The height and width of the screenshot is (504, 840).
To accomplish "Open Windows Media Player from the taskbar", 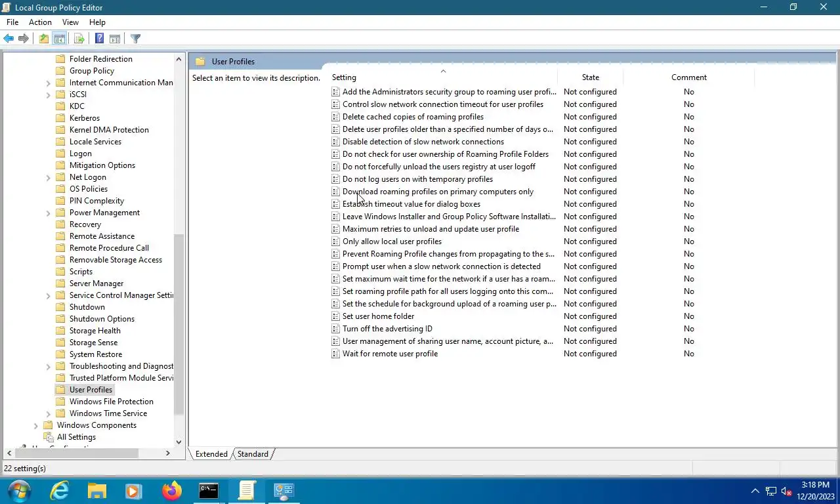I will point(134,491).
